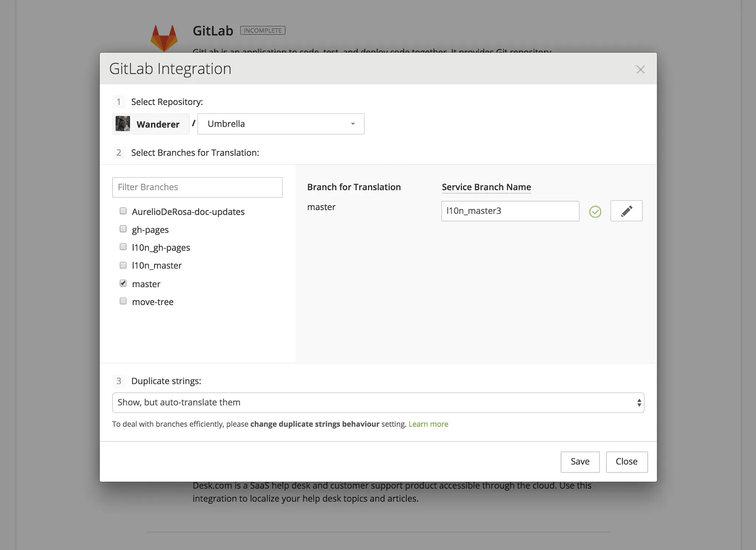Click the GitLab fox logo
756x550 pixels.
coord(164,38)
